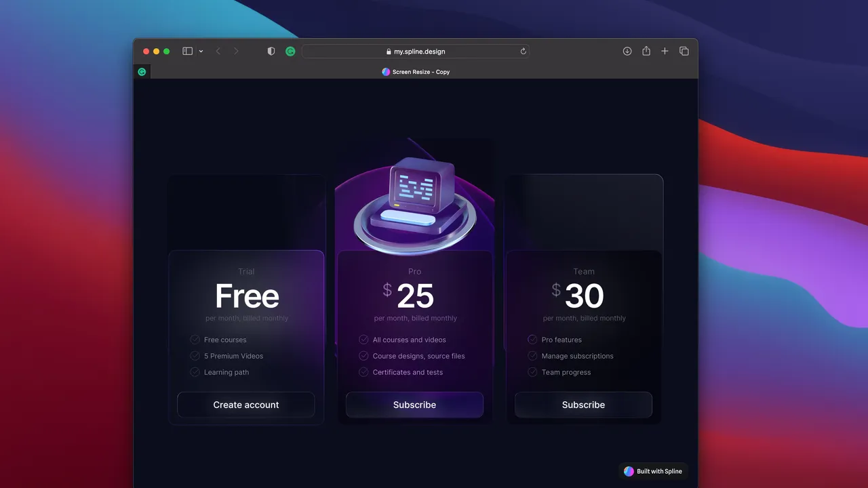This screenshot has width=868, height=488.
Task: Click the my.spline.design address bar
Action: (x=416, y=52)
